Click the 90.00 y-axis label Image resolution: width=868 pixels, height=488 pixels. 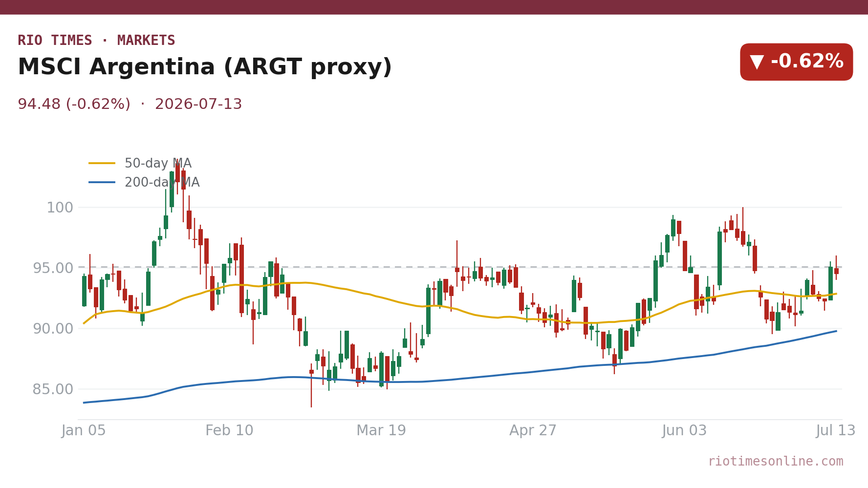coord(53,329)
